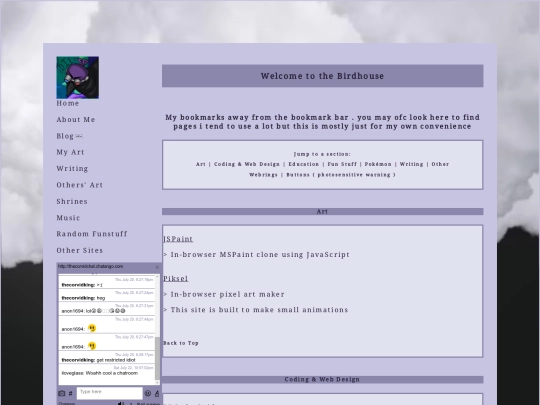Visit the My Art page
Image resolution: width=540 pixels, height=405 pixels.
70,152
